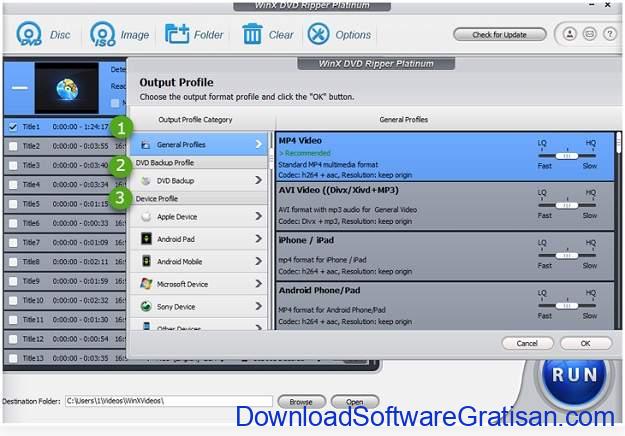
Task: Click the Clear trash icon
Action: coord(252,35)
